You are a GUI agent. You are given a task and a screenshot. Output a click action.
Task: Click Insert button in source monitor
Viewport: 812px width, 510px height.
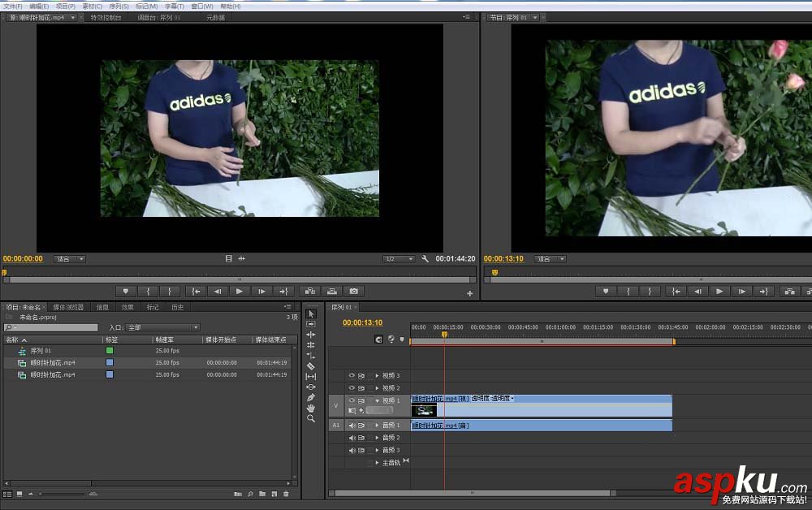click(x=309, y=291)
